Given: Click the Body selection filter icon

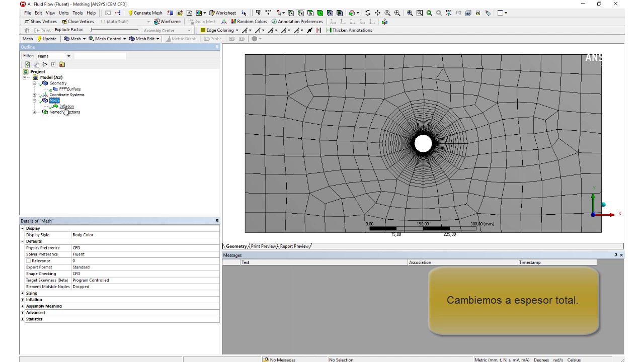Looking at the screenshot, I should 320,13.
